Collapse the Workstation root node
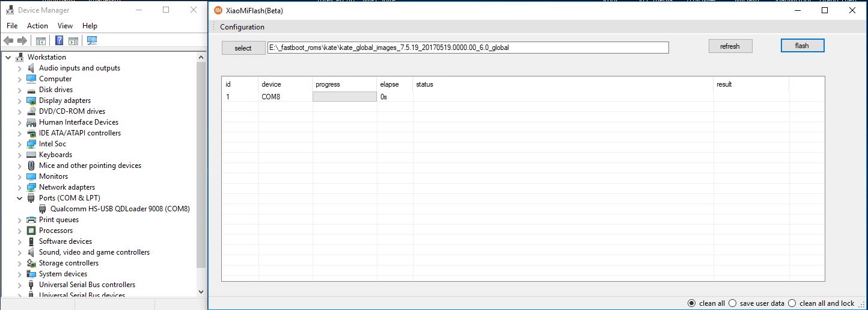The height and width of the screenshot is (310, 868). click(x=8, y=57)
